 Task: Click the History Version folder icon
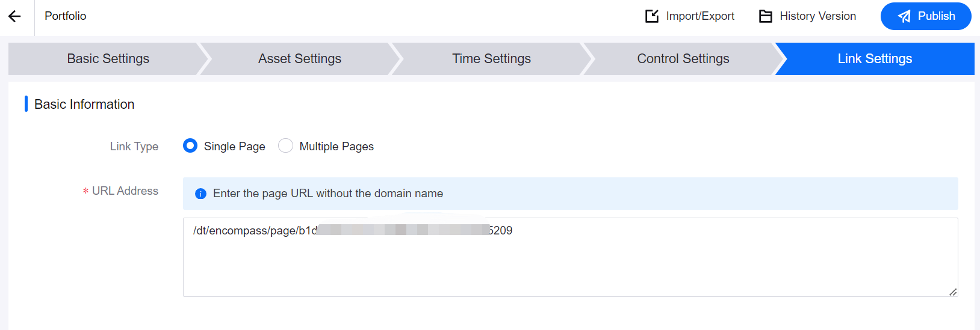pos(765,16)
